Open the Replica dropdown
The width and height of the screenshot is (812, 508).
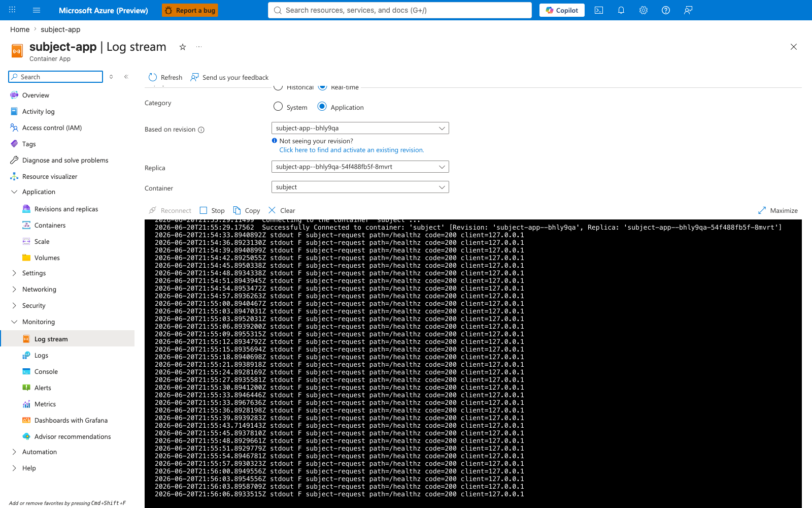pyautogui.click(x=360, y=167)
